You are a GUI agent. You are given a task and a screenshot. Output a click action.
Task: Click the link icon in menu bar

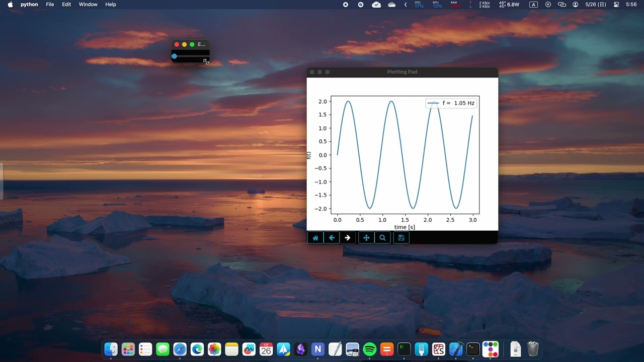coord(562,5)
